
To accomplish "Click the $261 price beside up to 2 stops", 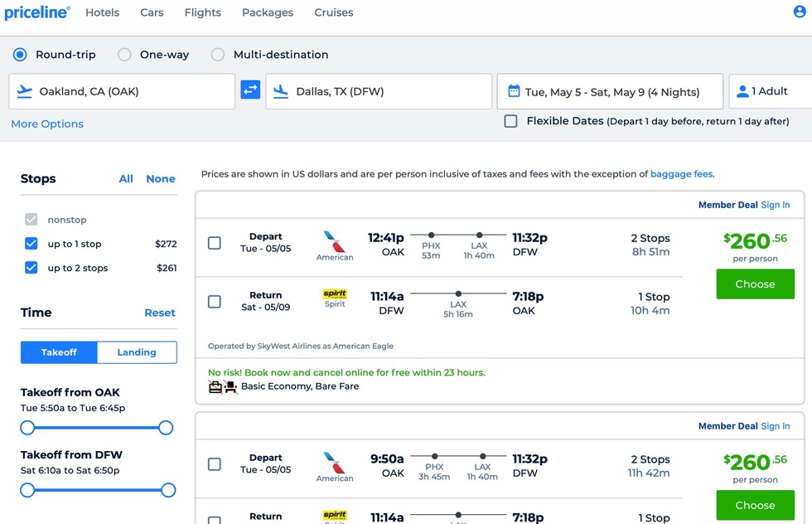I will 167,268.
